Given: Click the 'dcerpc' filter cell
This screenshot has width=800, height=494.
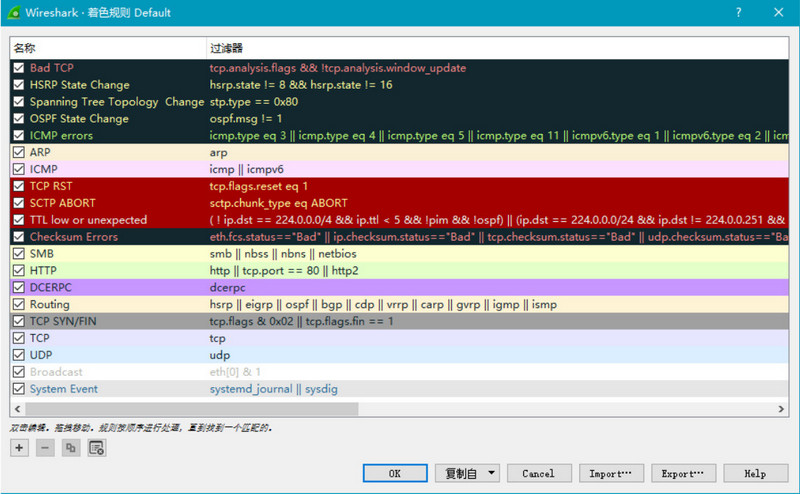Looking at the screenshot, I should (228, 287).
